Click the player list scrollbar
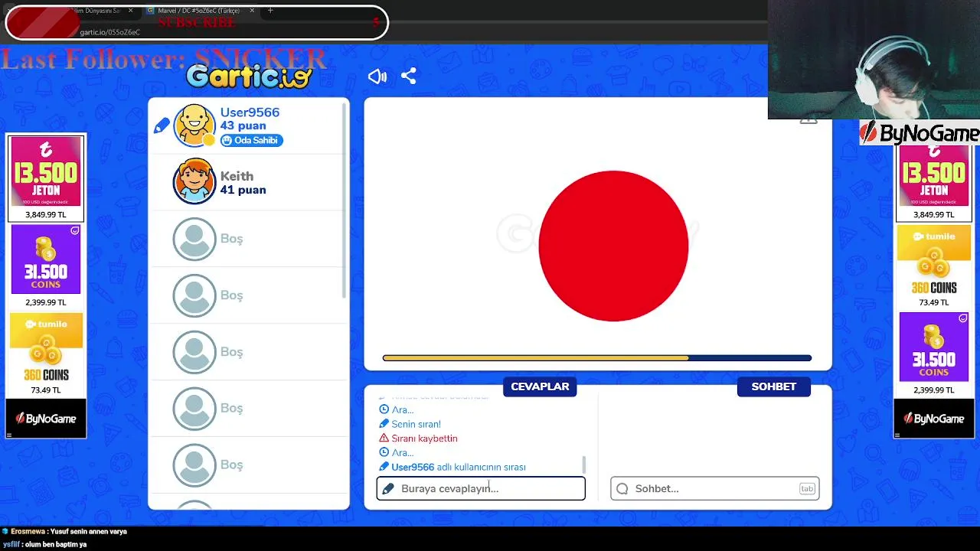Screen dimensions: 980x551 pos(345,199)
